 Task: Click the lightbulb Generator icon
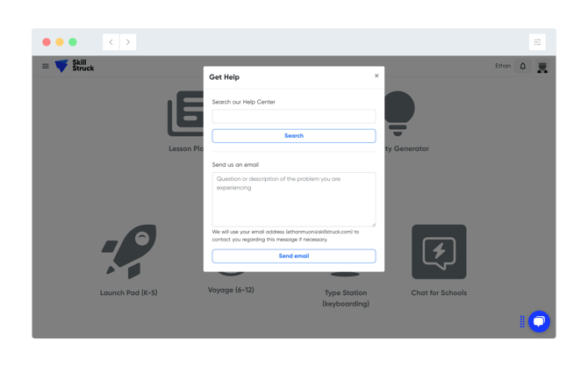(398, 113)
